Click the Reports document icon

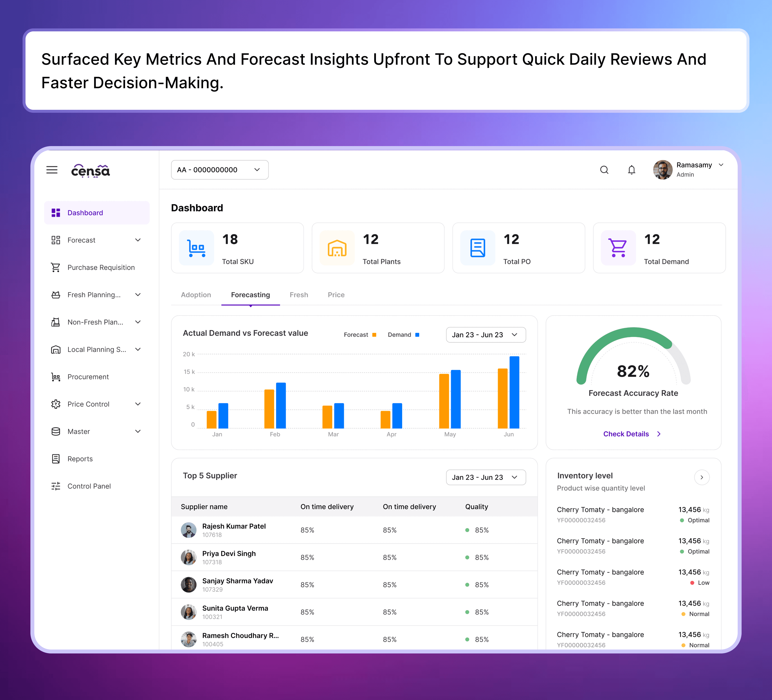[55, 459]
